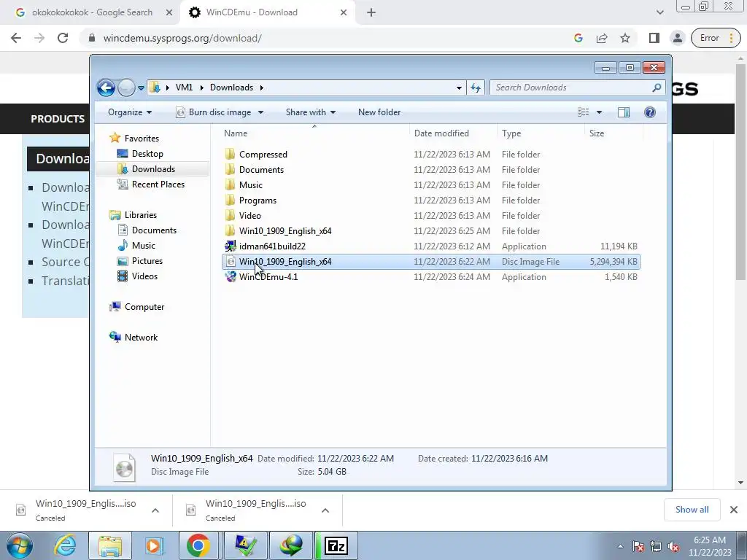This screenshot has height=560, width=747.
Task: Open 7-Zip from taskbar
Action: click(336, 545)
